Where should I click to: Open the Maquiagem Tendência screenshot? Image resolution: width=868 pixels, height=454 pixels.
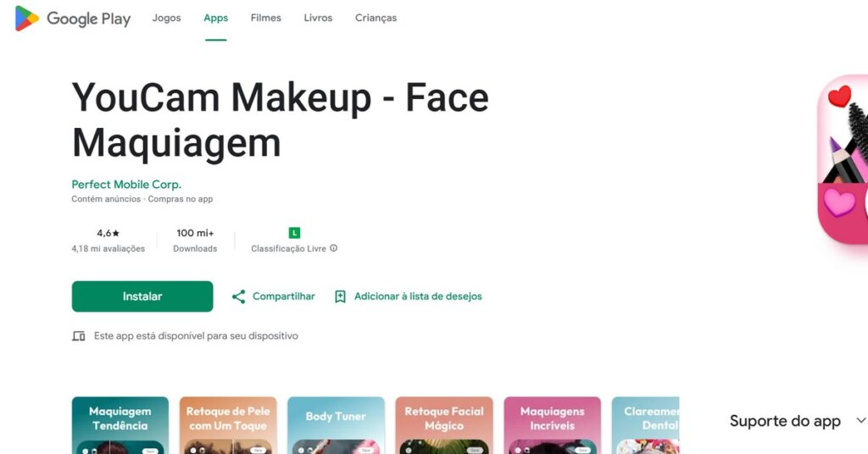120,425
